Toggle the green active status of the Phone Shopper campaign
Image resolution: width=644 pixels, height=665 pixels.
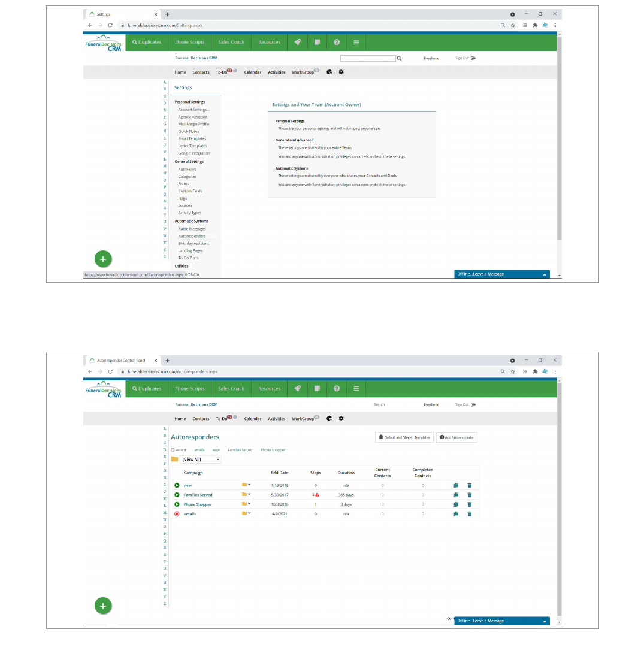click(177, 504)
